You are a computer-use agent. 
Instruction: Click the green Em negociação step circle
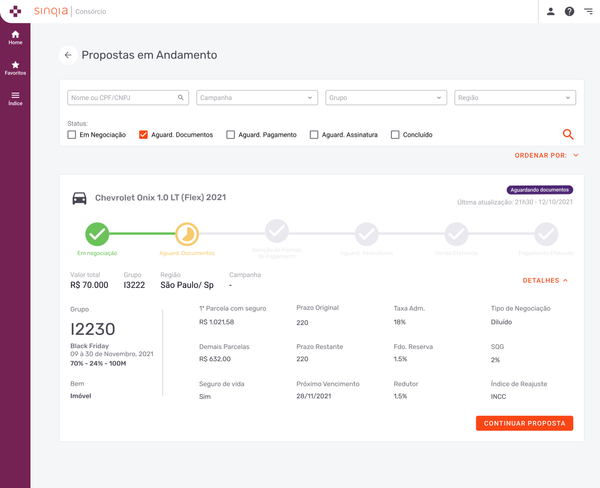[97, 234]
